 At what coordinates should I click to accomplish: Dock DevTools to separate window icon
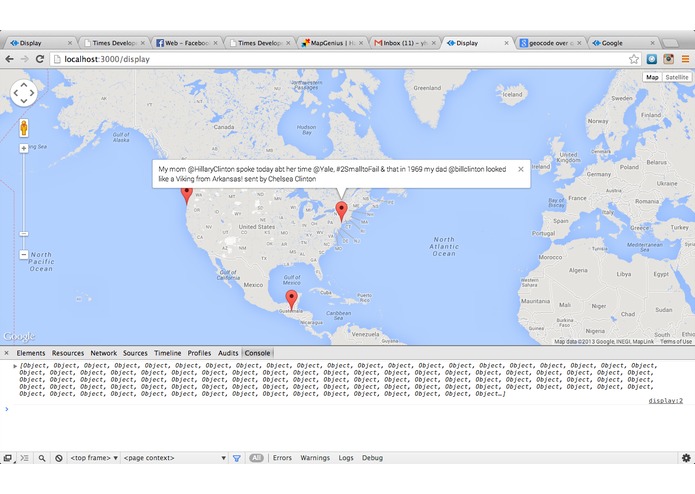click(8, 458)
